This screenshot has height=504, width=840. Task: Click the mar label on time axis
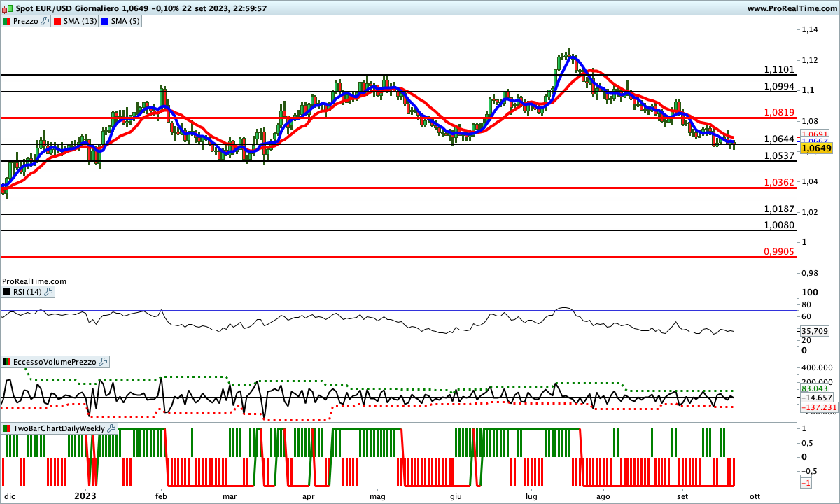[230, 496]
